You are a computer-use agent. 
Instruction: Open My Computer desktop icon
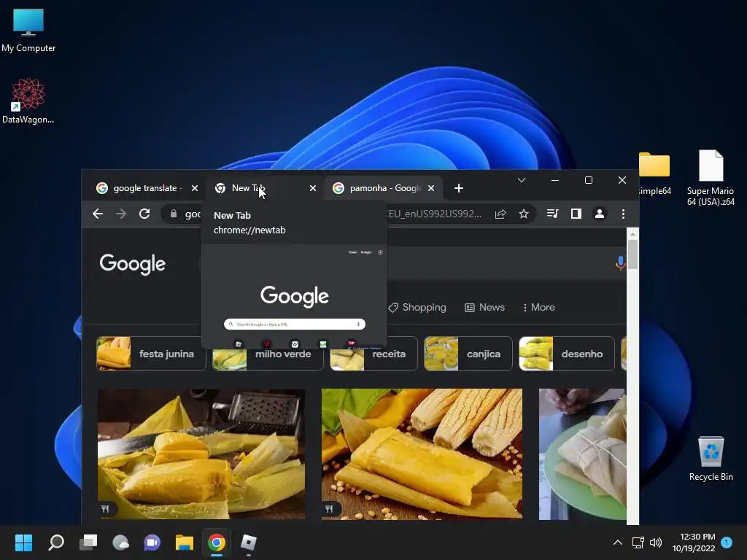point(28,31)
